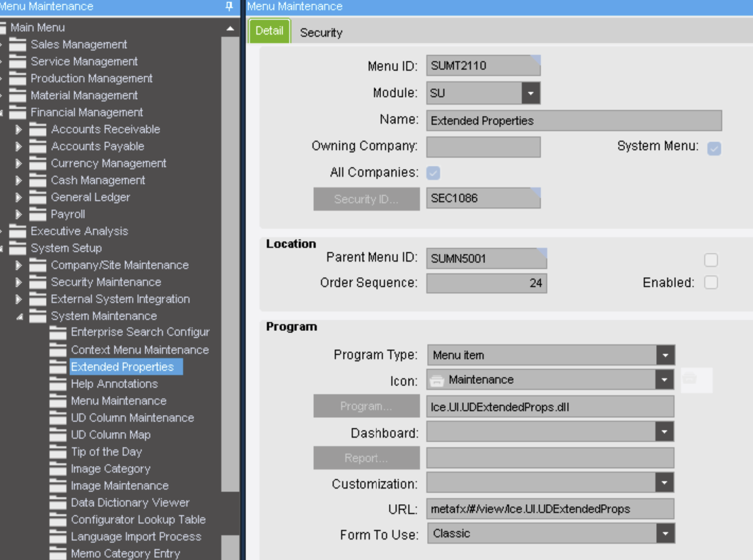Click the folder icon beside Sales Management
Screen dimensions: 753x560
(18, 45)
